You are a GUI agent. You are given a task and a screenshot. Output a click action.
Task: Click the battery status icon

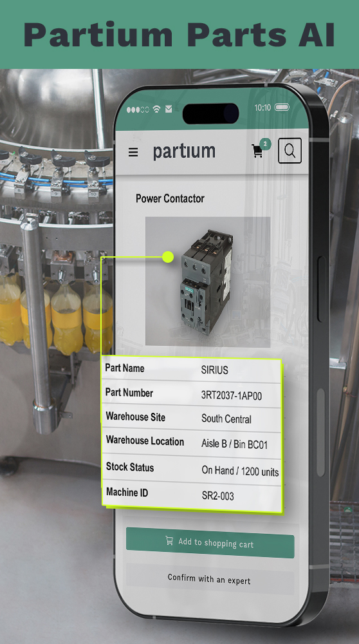click(x=282, y=107)
